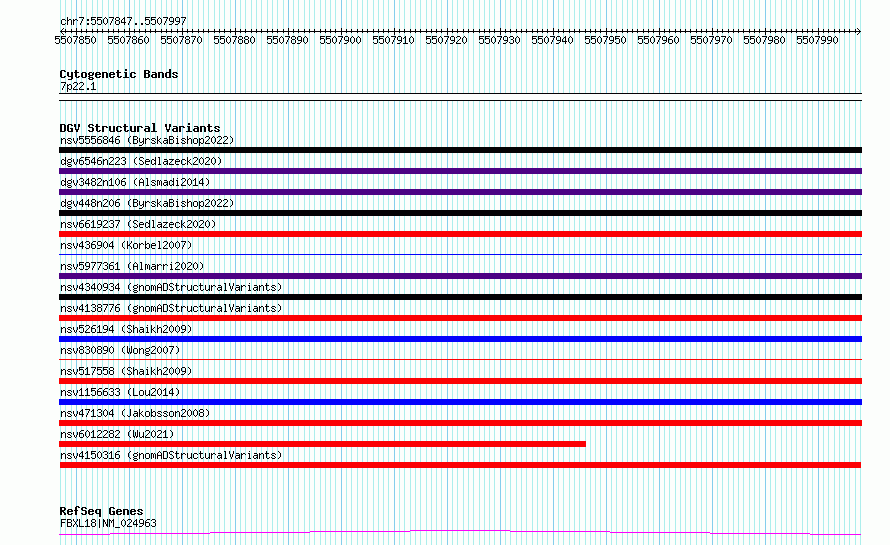Click the nsv6012282 (Wu2021) label
The height and width of the screenshot is (545, 890).
[117, 434]
